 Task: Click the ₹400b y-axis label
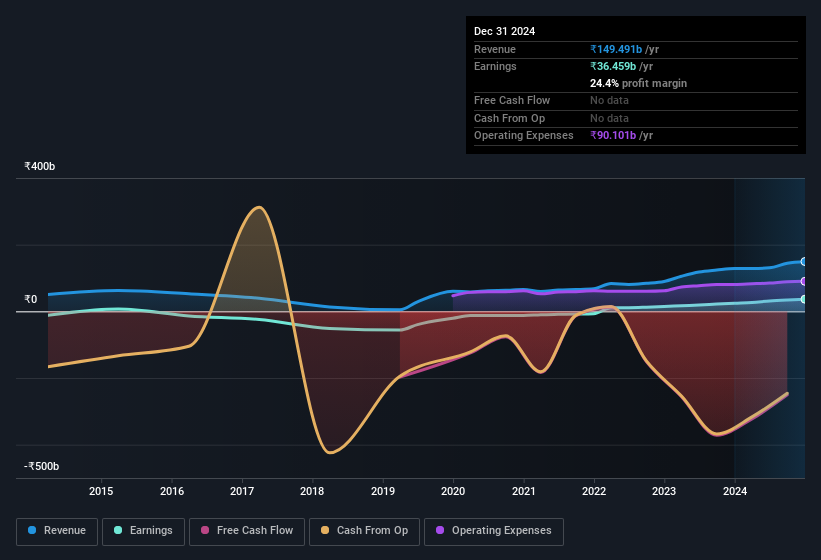click(x=39, y=166)
